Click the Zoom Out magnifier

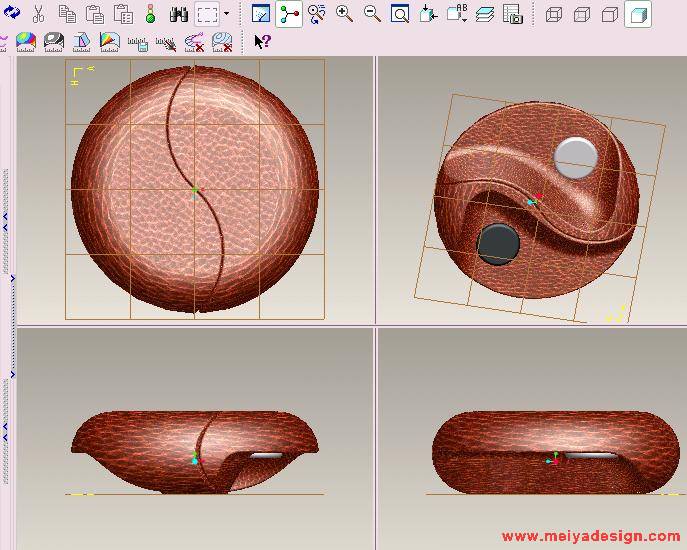pos(372,14)
